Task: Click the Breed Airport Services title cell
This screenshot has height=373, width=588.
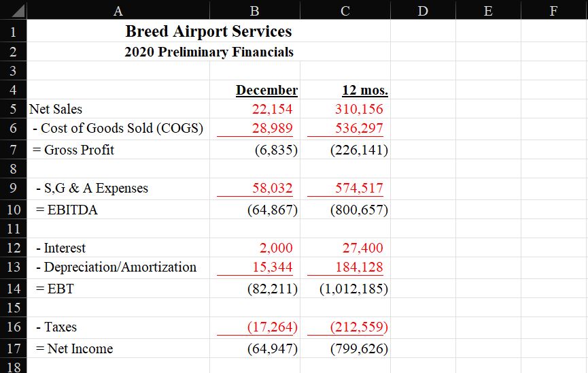Action: 209,31
